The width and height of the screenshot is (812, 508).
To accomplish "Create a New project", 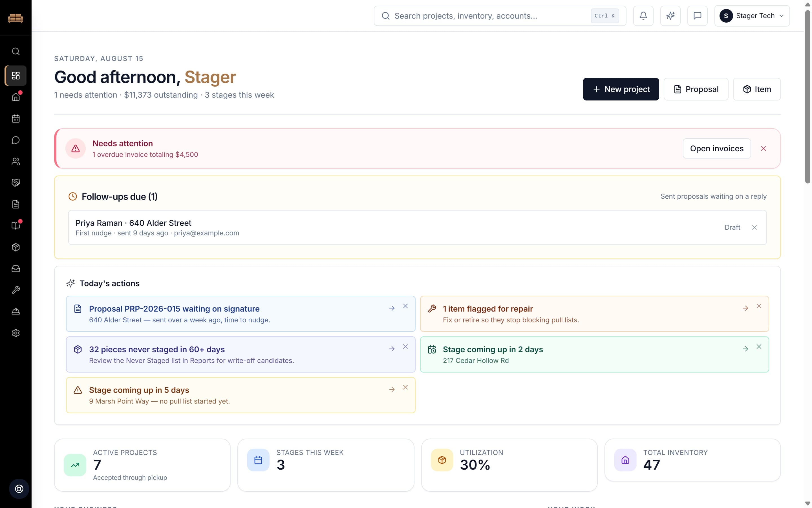I will point(621,89).
